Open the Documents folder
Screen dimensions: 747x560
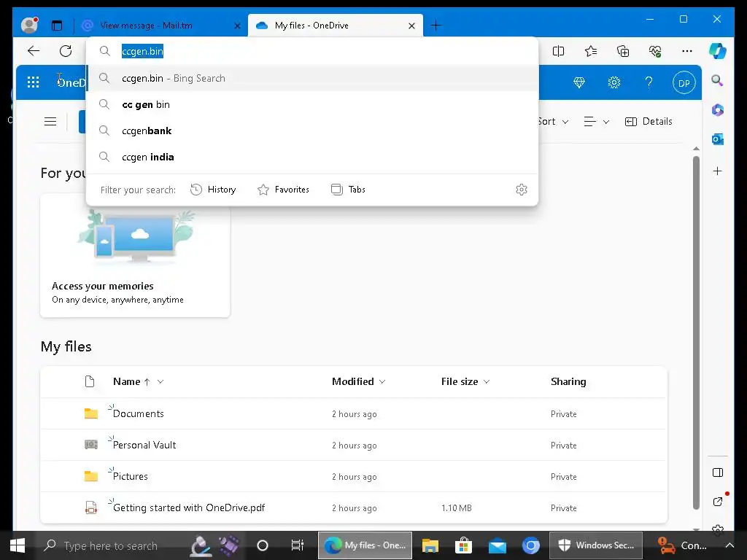[x=138, y=413]
